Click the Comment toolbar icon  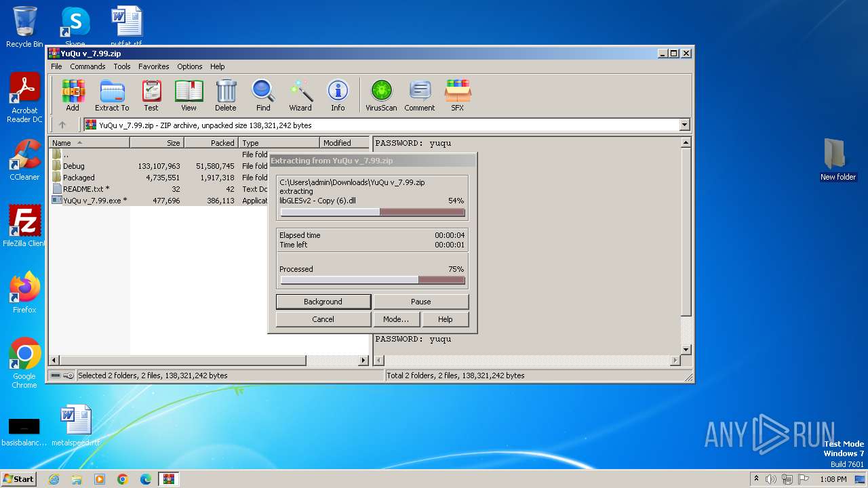tap(420, 95)
